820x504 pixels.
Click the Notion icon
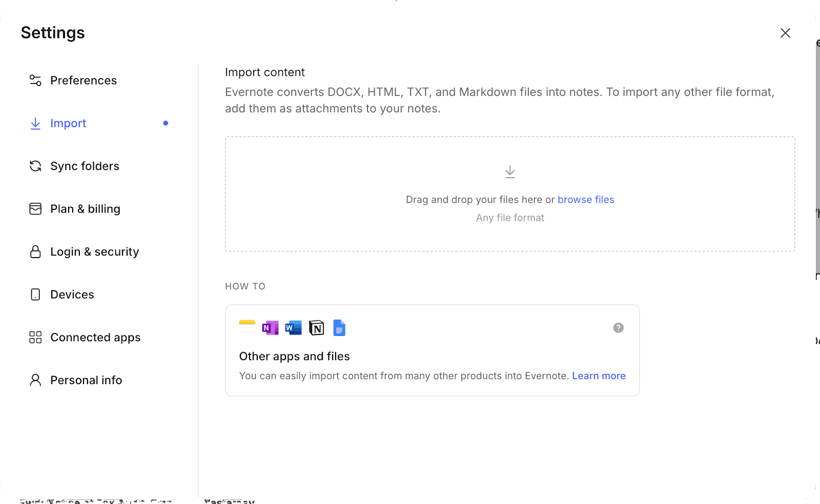317,328
